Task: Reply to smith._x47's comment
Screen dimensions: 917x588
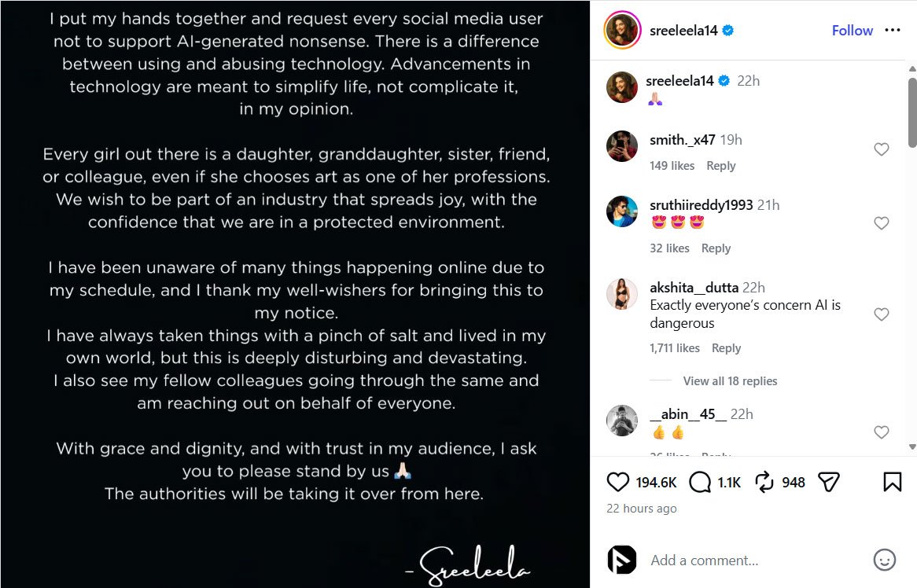Action: click(720, 166)
